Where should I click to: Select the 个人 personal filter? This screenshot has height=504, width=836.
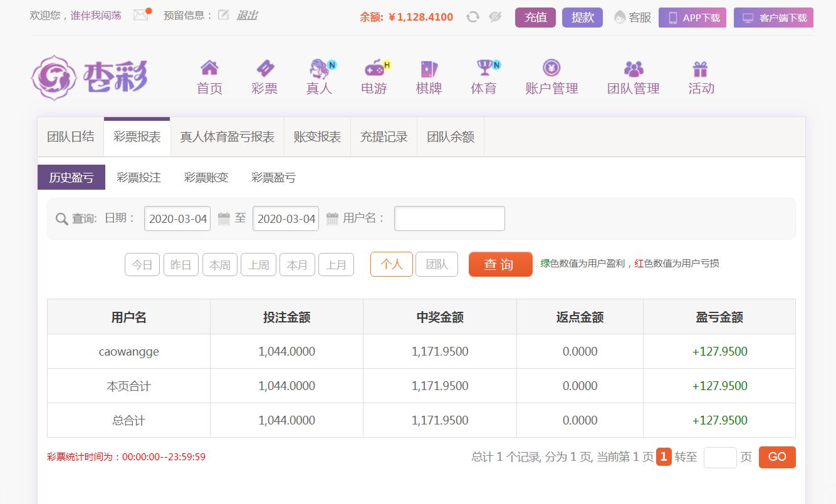392,264
